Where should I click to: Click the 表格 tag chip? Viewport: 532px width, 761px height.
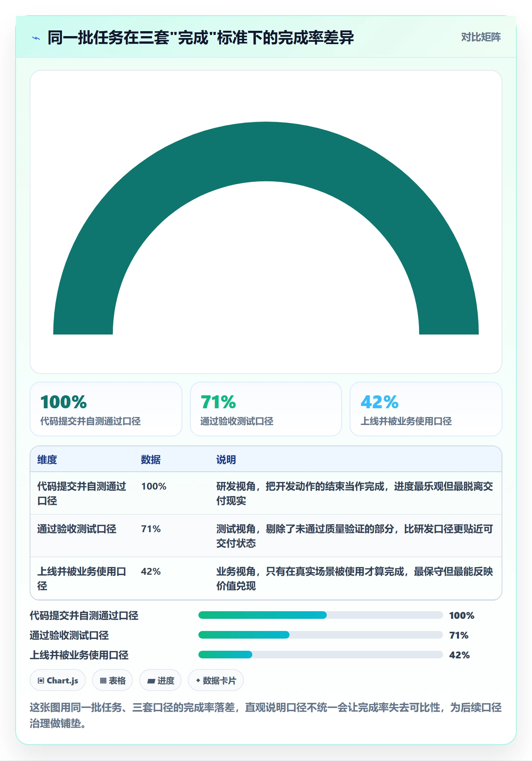[x=112, y=680]
